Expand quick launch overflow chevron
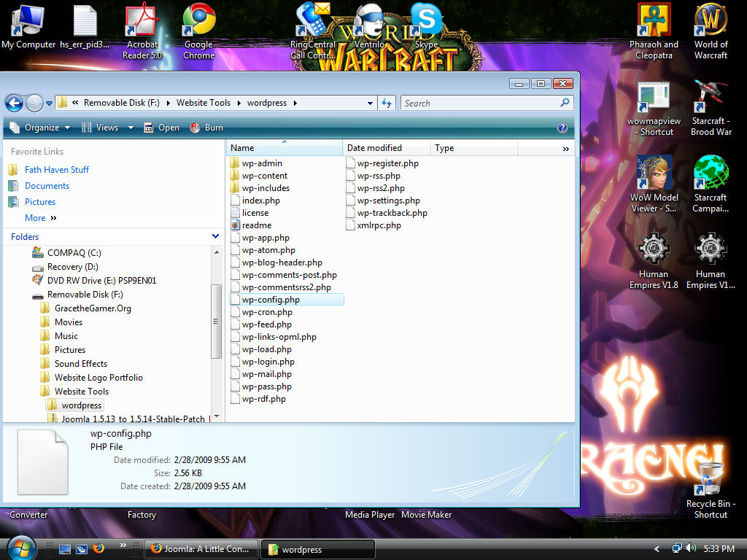 pyautogui.click(x=123, y=545)
